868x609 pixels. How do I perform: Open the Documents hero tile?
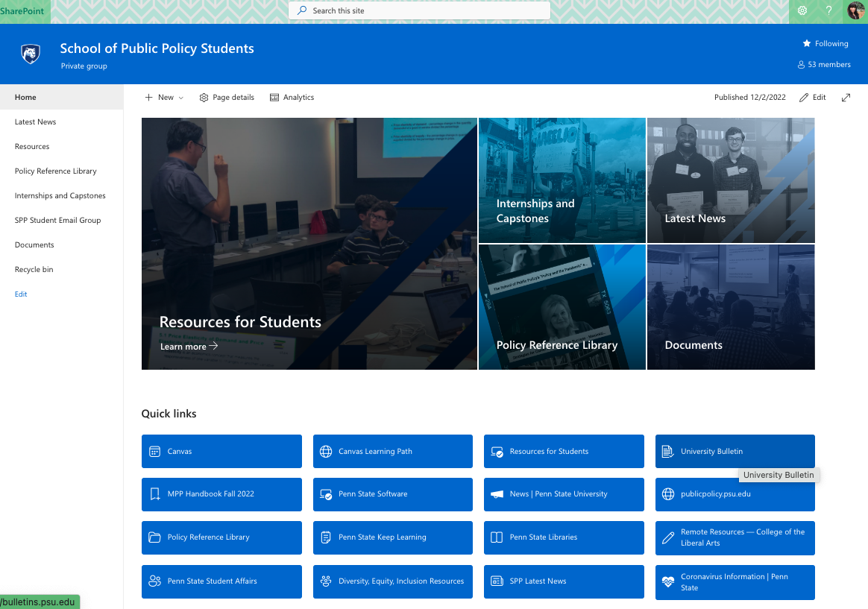click(x=730, y=307)
